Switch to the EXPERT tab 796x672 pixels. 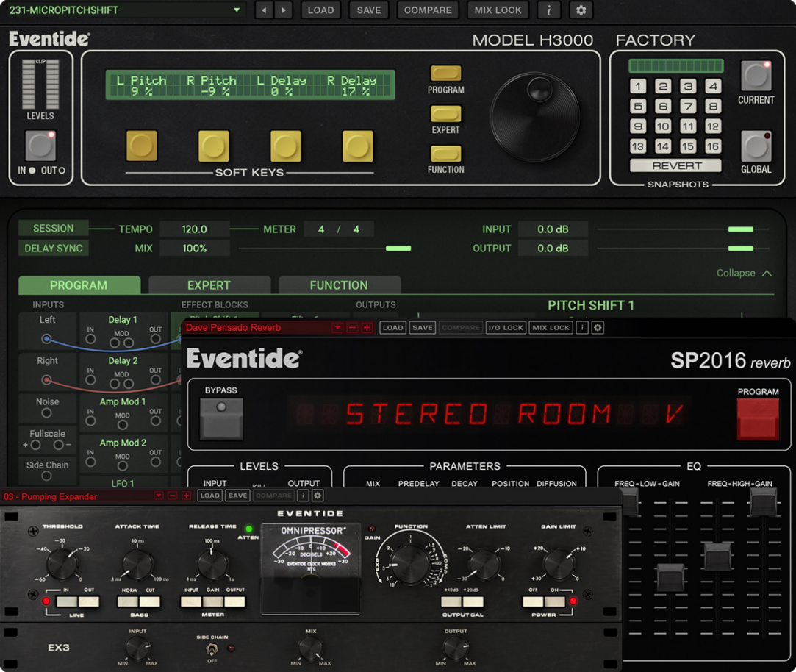[209, 285]
